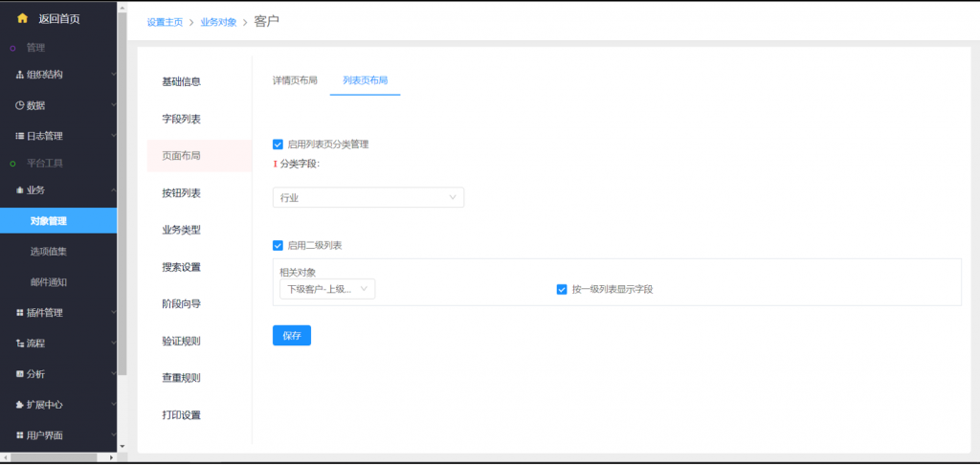The width and height of the screenshot is (980, 466).
Task: Click the 组织结构 sidebar icon
Action: [x=19, y=75]
